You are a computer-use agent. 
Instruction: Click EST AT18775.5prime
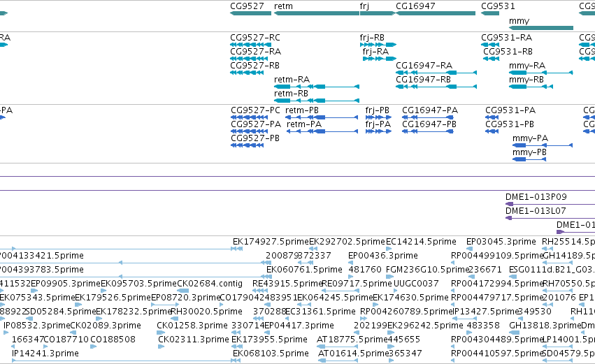[x=352, y=340]
